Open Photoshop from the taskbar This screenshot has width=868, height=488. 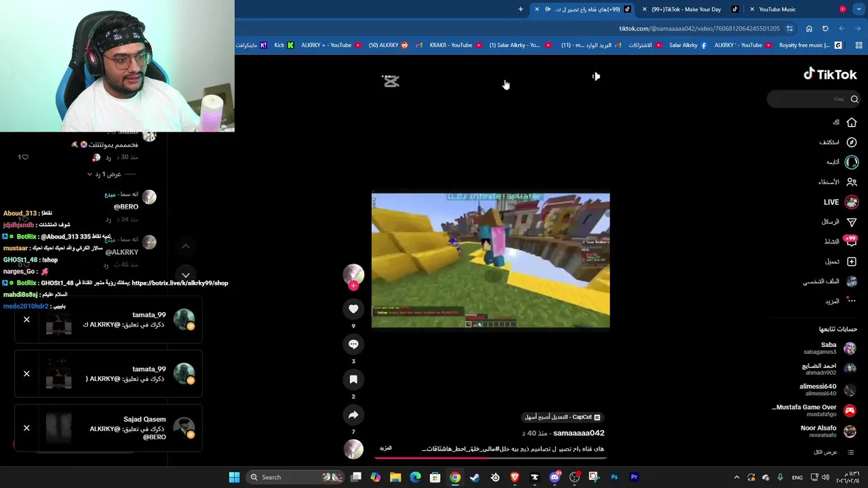tap(614, 477)
